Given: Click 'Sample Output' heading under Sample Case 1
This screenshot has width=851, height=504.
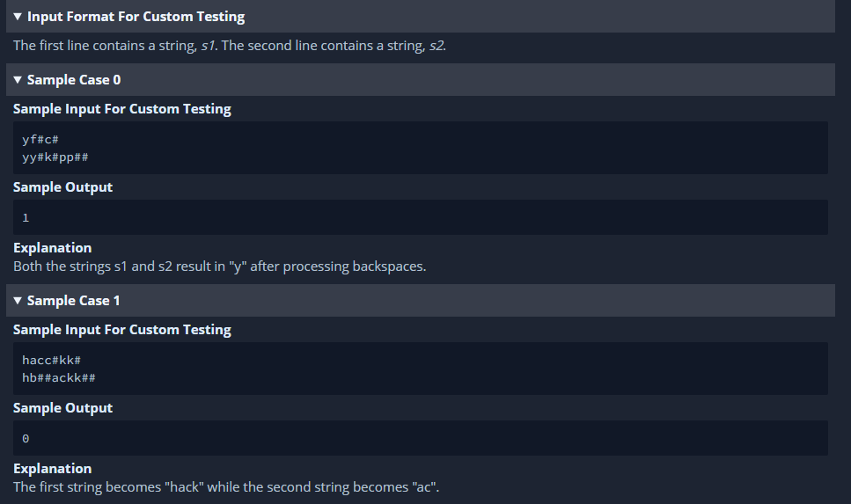Looking at the screenshot, I should click(63, 408).
